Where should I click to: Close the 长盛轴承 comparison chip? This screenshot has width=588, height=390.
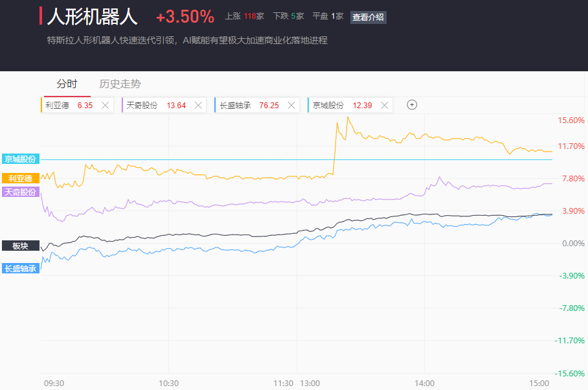pos(291,105)
